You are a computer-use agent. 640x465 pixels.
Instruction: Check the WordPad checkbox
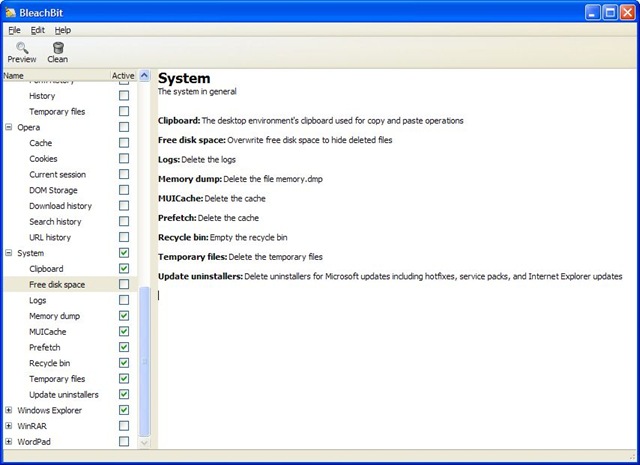[124, 441]
